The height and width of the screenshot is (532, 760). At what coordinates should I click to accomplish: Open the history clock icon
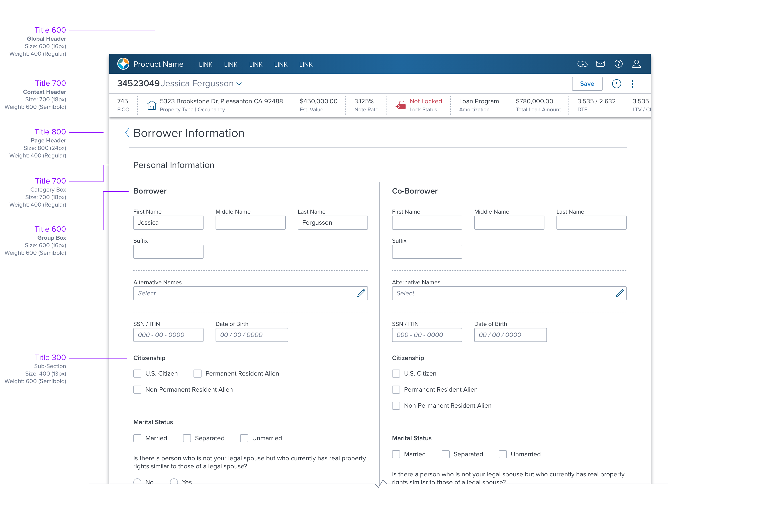point(616,84)
